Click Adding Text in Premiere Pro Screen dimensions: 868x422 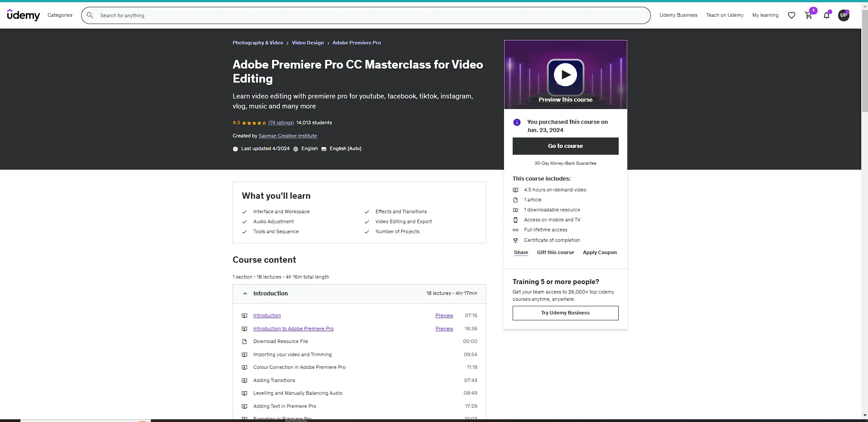[285, 406]
